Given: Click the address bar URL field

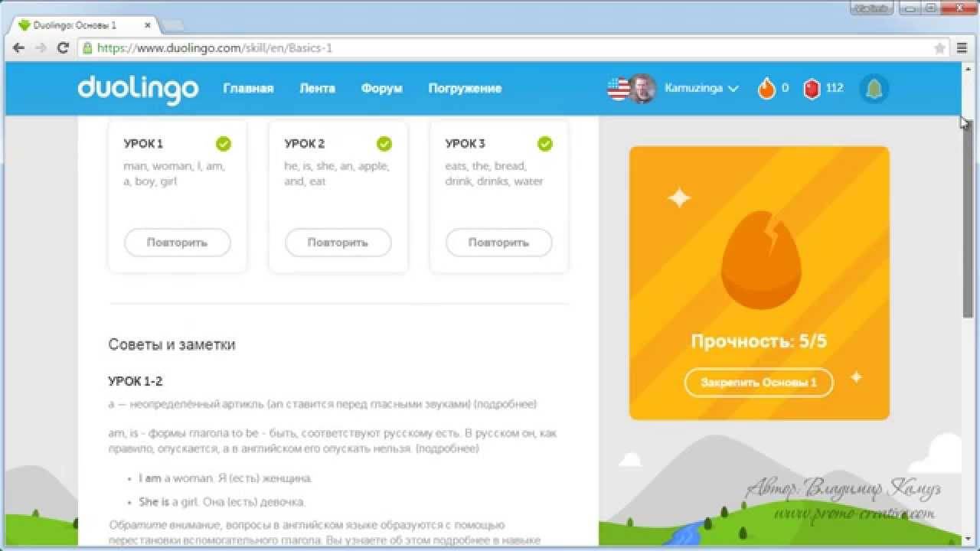Looking at the screenshot, I should coord(513,47).
